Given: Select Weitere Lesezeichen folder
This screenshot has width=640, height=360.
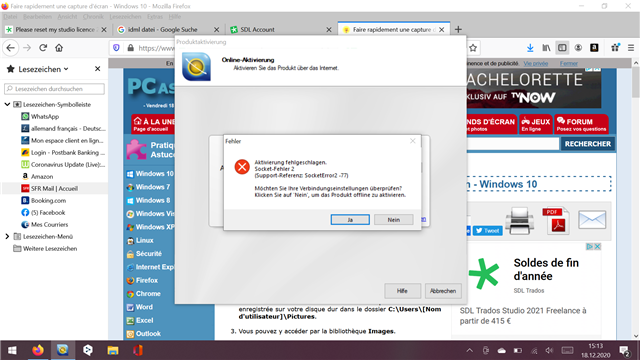Looking at the screenshot, I should pyautogui.click(x=50, y=248).
